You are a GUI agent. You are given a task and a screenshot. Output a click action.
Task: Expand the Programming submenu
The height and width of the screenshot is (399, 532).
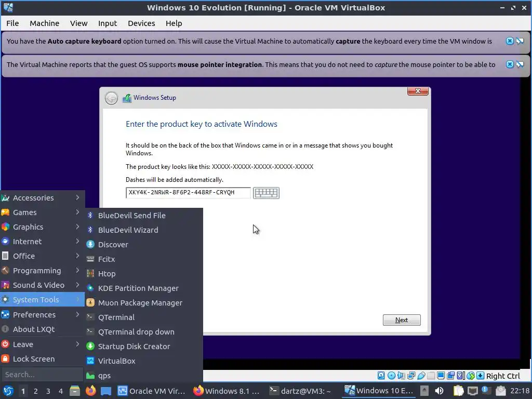pyautogui.click(x=42, y=270)
